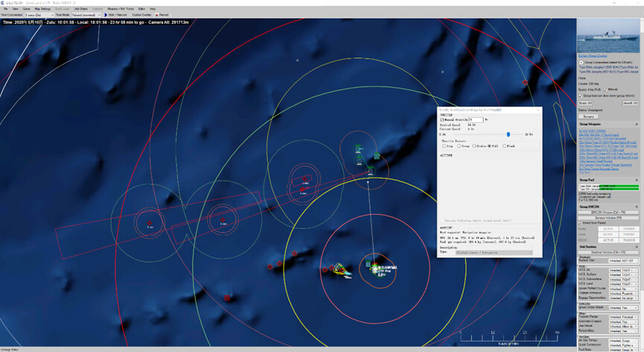Viewport: 644px width, 352px height.
Task: Toggle the Manual Override checkbox in throttle dialog
Action: [x=442, y=120]
